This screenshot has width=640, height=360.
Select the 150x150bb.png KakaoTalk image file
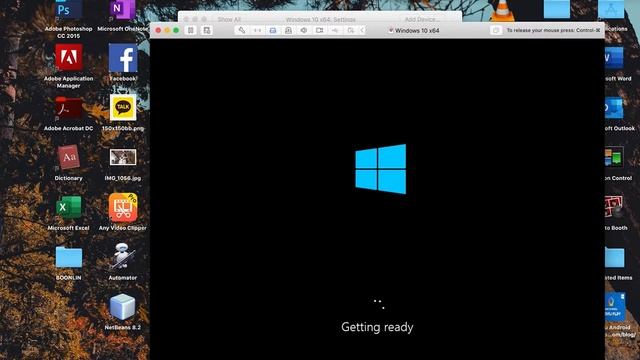point(123,107)
